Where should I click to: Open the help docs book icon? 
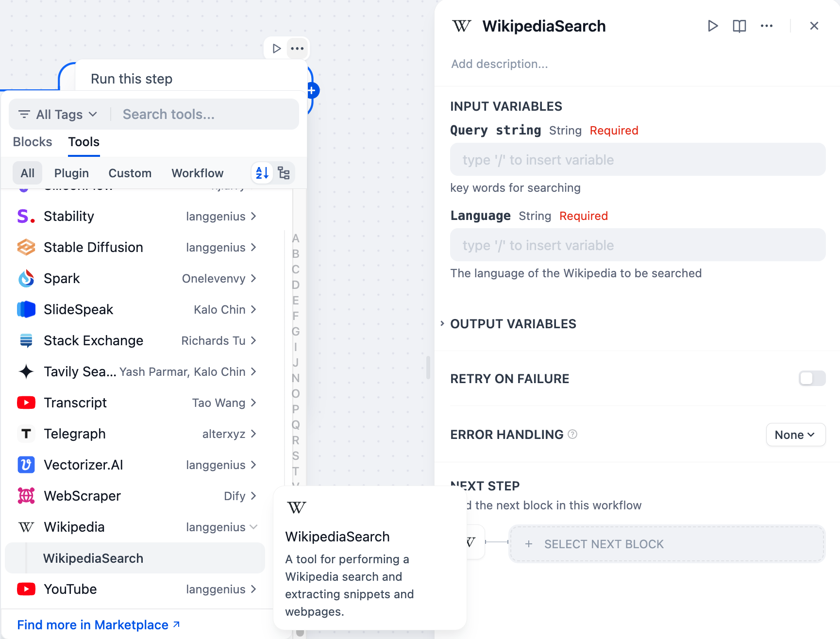tap(739, 26)
